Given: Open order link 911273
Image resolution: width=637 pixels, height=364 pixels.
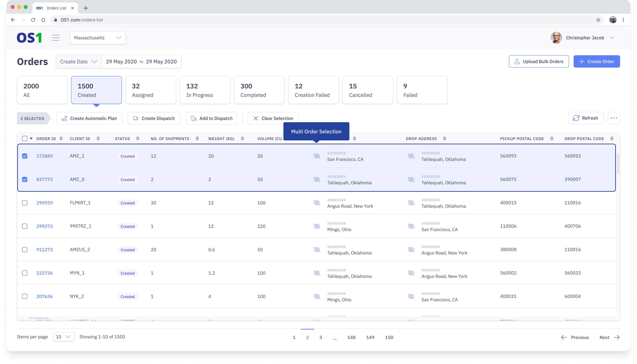Looking at the screenshot, I should coord(45,249).
